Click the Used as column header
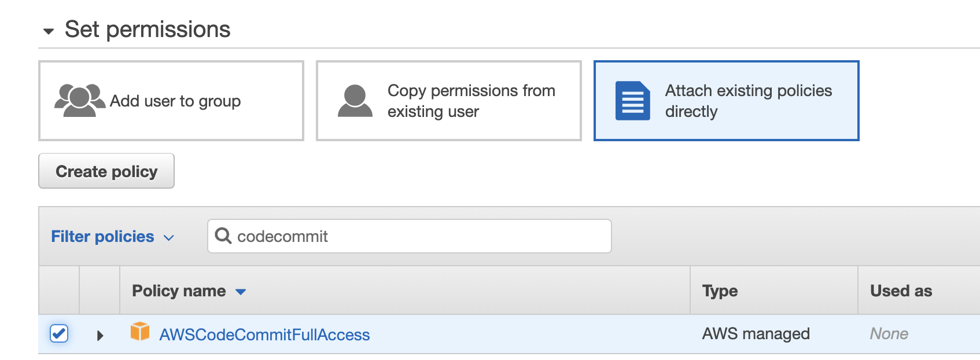 coord(901,291)
